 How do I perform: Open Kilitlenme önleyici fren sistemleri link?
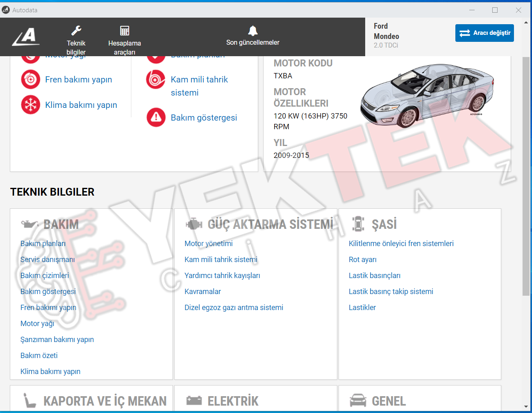[x=401, y=244]
